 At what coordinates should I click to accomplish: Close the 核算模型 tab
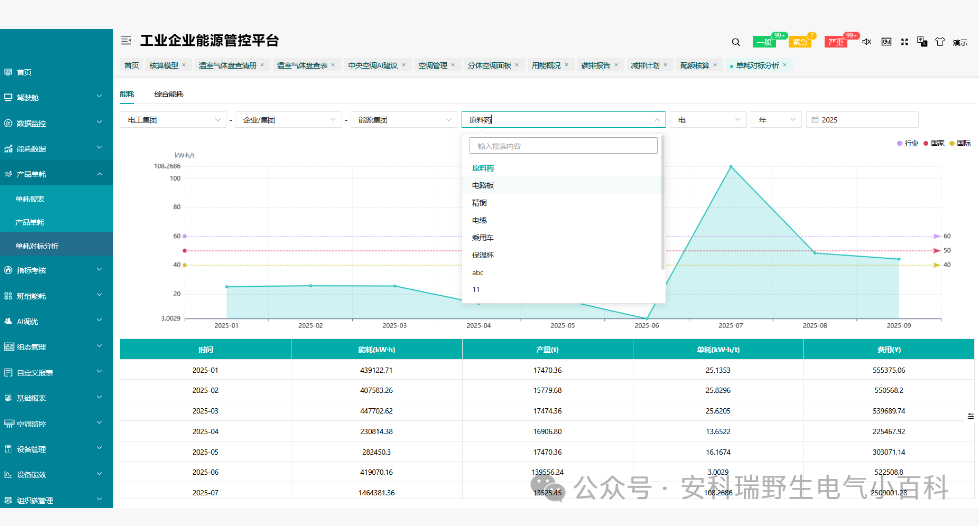tap(184, 65)
